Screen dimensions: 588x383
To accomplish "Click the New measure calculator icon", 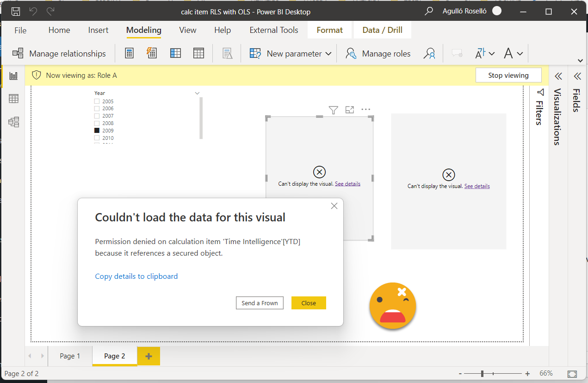I will [130, 53].
